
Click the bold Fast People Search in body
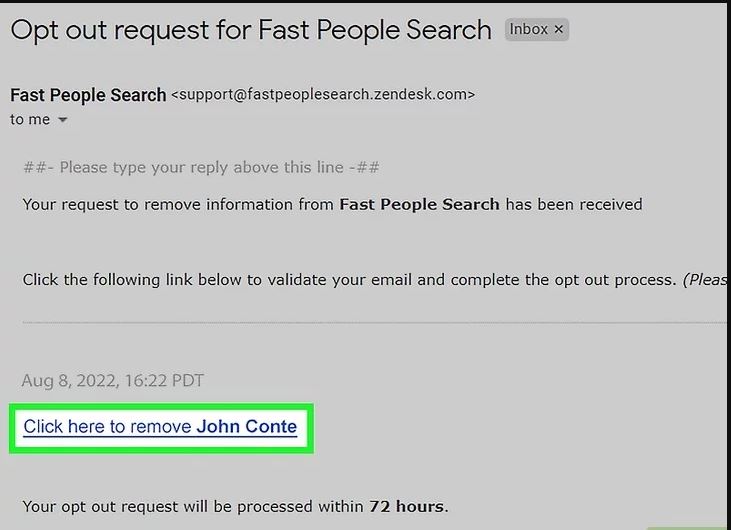point(419,204)
